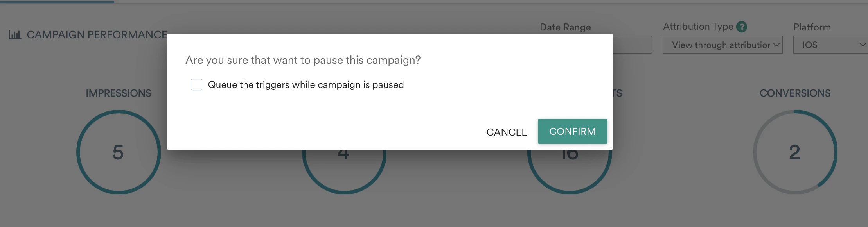Click the bar chart icon beside CAMPAIGN PERFORMANCE
This screenshot has width=868, height=227.
click(x=14, y=34)
